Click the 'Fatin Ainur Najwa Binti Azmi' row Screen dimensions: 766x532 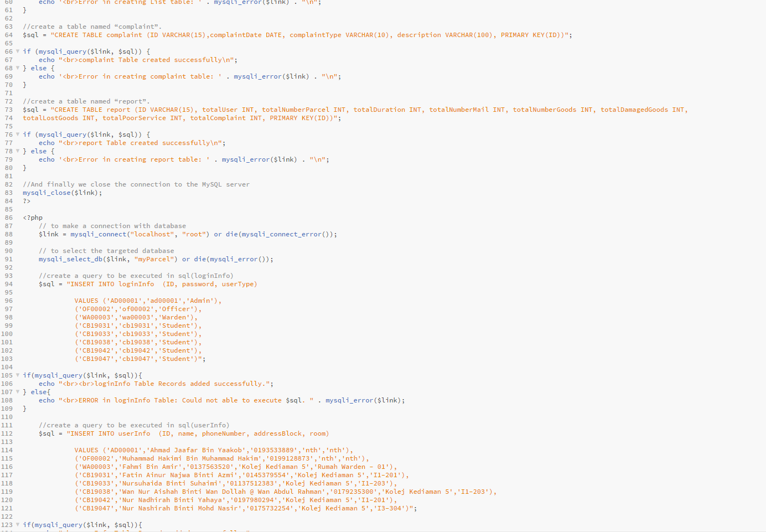(x=242, y=475)
